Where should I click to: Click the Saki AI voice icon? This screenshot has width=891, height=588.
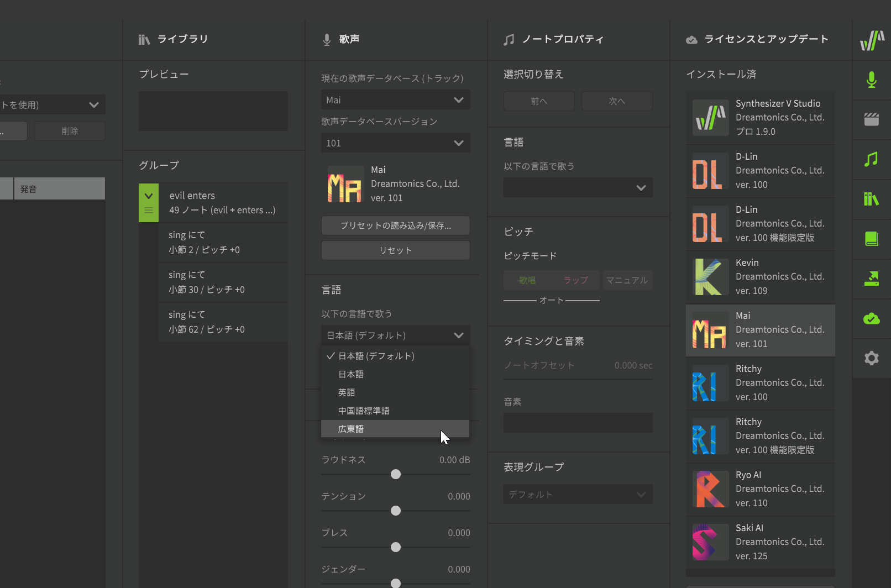(x=710, y=542)
